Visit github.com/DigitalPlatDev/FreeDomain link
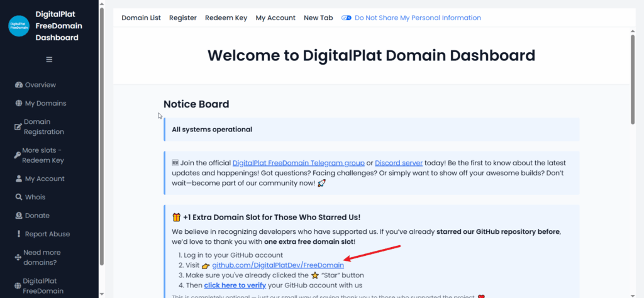644x298 pixels. point(278,266)
